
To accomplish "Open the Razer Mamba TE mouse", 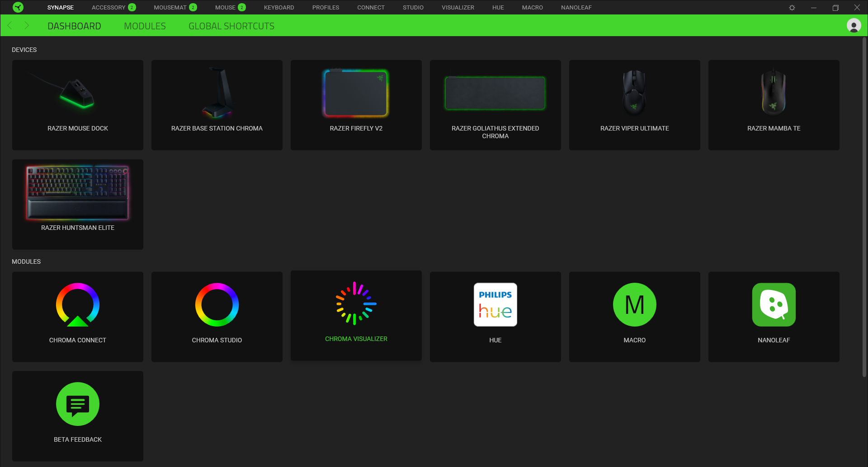I will pos(774,105).
